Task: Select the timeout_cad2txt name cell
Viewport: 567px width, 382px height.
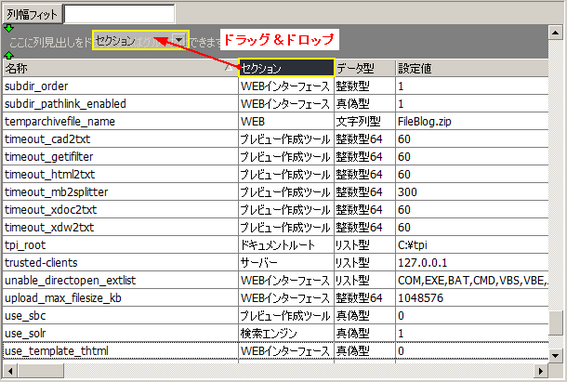Action: click(120, 139)
